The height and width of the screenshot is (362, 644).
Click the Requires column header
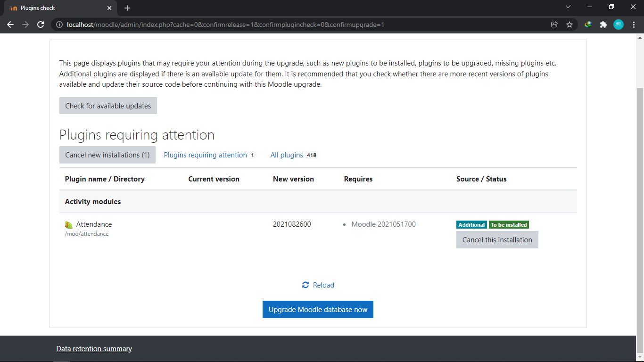pos(358,179)
